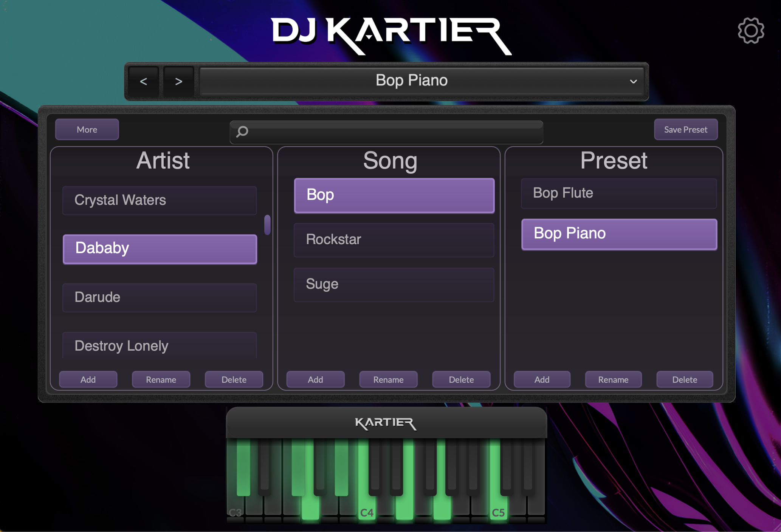Click the dropdown chevron arrow
The width and height of the screenshot is (781, 532).
634,81
